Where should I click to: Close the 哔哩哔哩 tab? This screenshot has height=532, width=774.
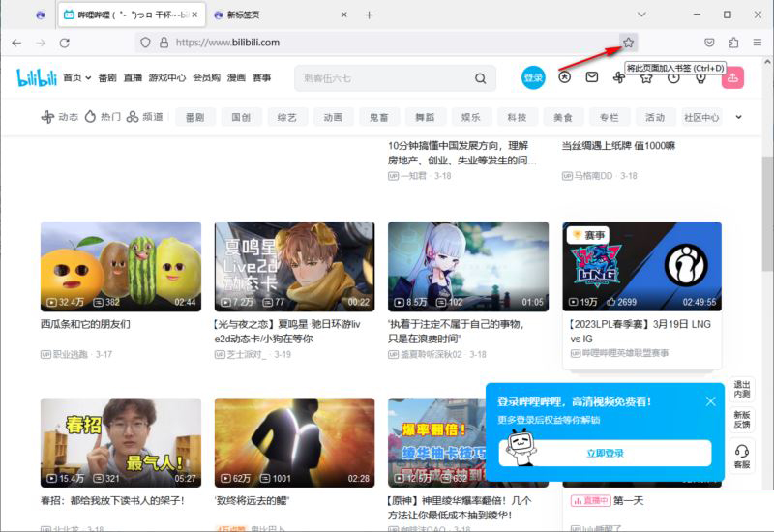(194, 15)
